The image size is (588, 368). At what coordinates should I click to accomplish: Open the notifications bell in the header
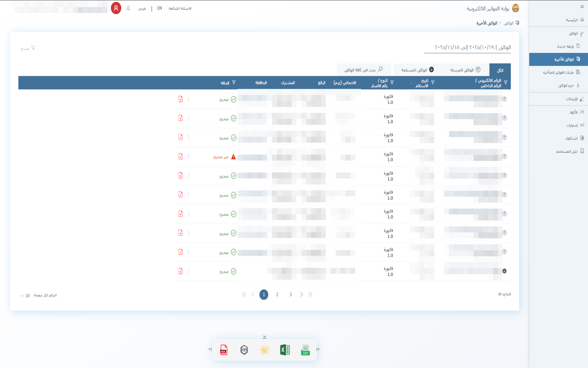pyautogui.click(x=128, y=8)
